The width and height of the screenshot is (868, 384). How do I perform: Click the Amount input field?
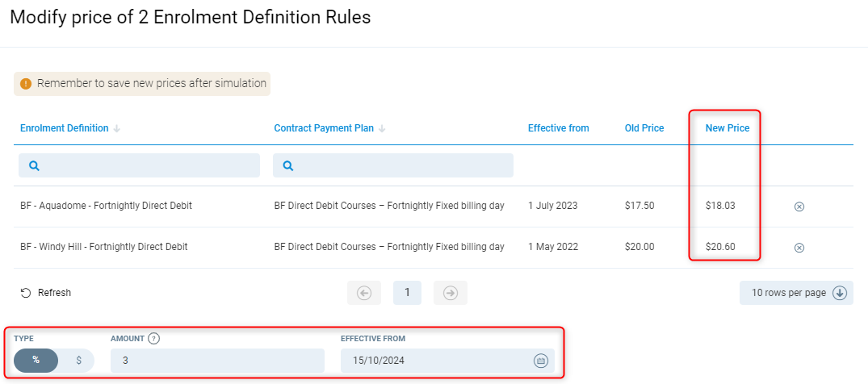(217, 361)
